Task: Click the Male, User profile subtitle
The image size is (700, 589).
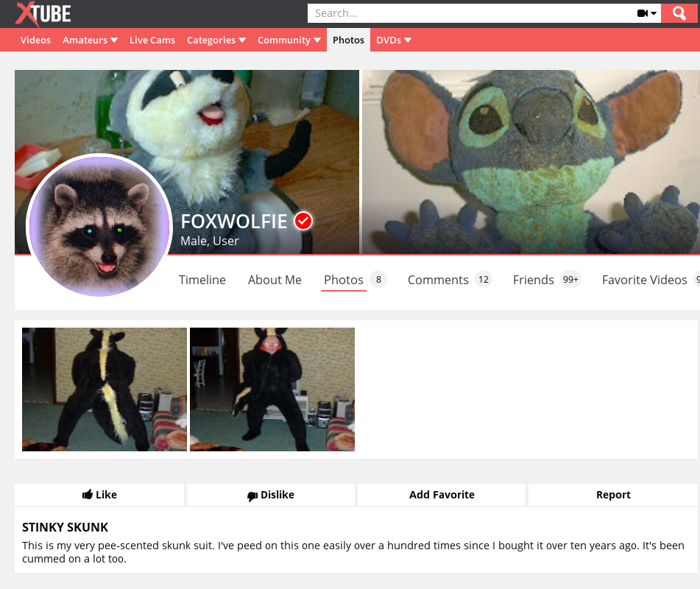Action: 209,241
